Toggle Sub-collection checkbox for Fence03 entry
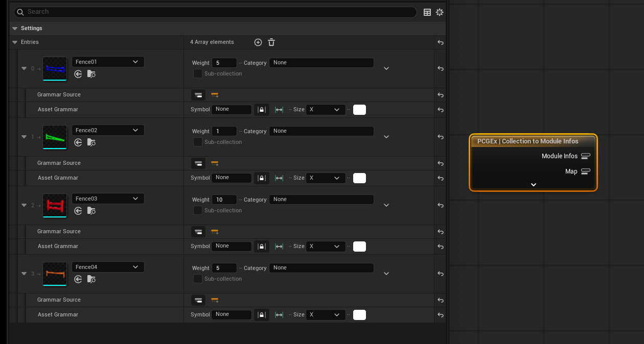Image resolution: width=644 pixels, height=344 pixels. [x=198, y=211]
